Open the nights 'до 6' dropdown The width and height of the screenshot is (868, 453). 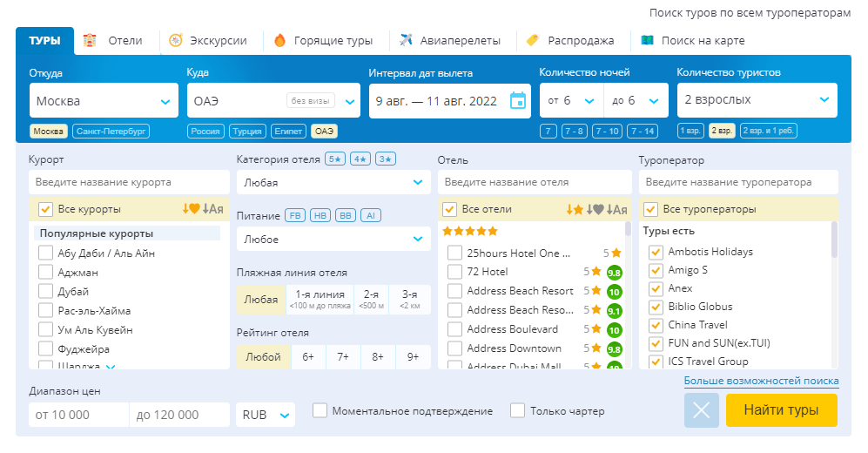(x=636, y=100)
